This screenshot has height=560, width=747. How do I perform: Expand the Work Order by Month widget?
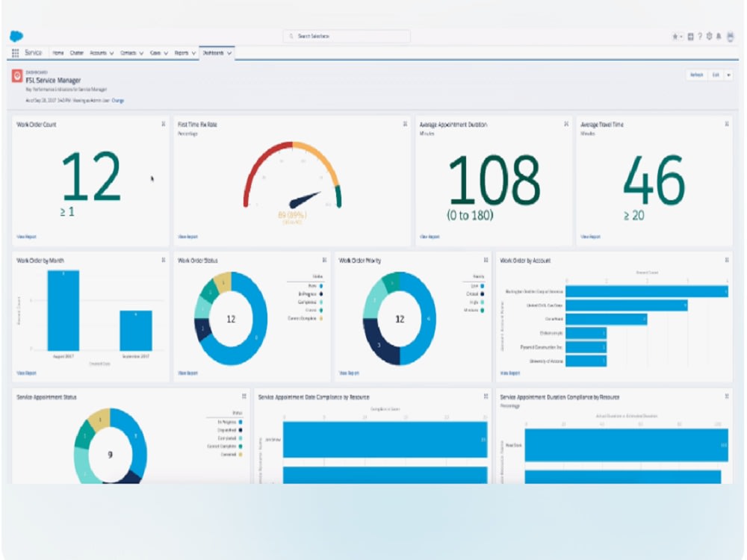click(164, 260)
